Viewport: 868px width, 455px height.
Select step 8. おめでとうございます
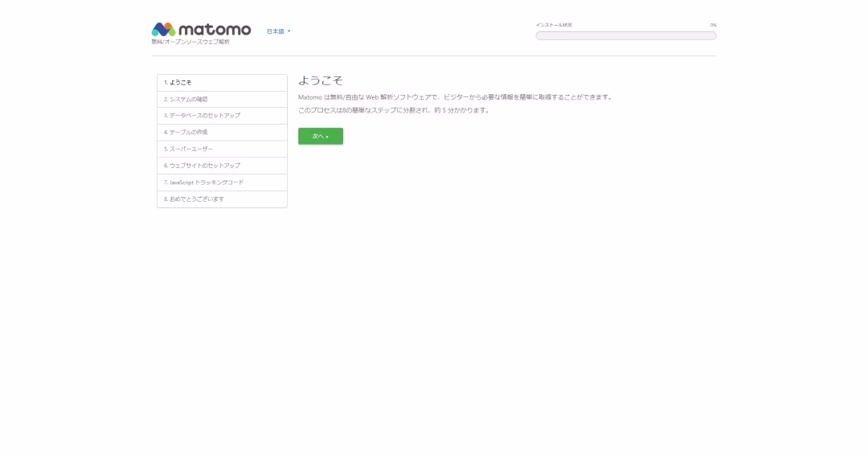(x=222, y=199)
